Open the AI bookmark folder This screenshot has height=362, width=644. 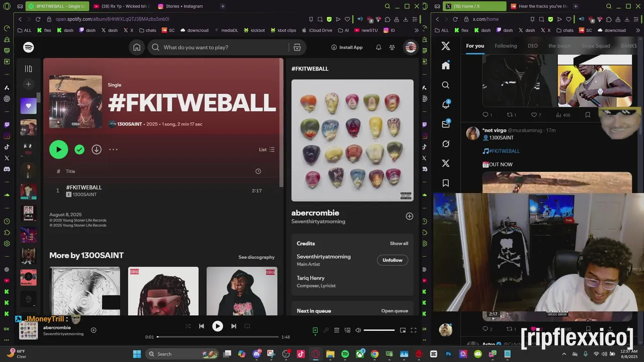(x=343, y=30)
